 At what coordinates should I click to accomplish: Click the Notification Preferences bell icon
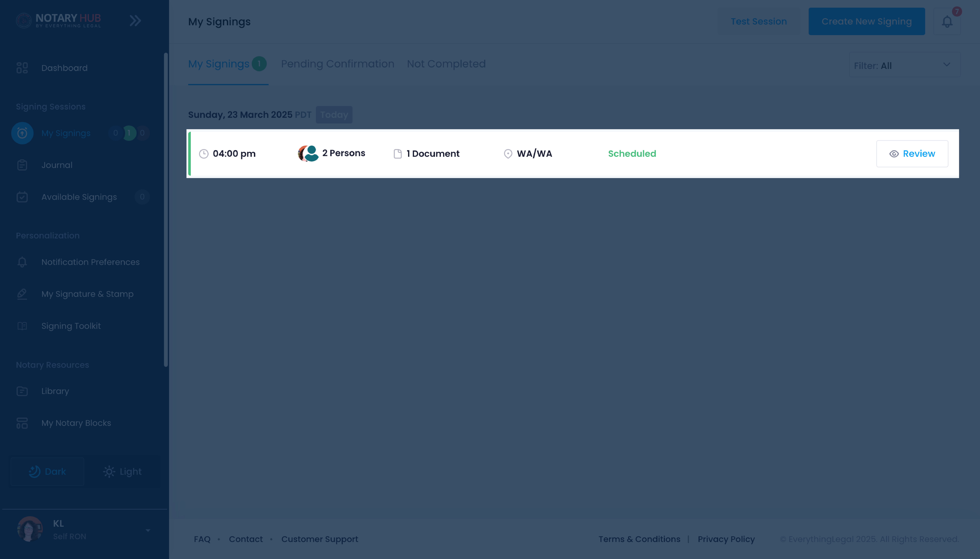coord(22,262)
